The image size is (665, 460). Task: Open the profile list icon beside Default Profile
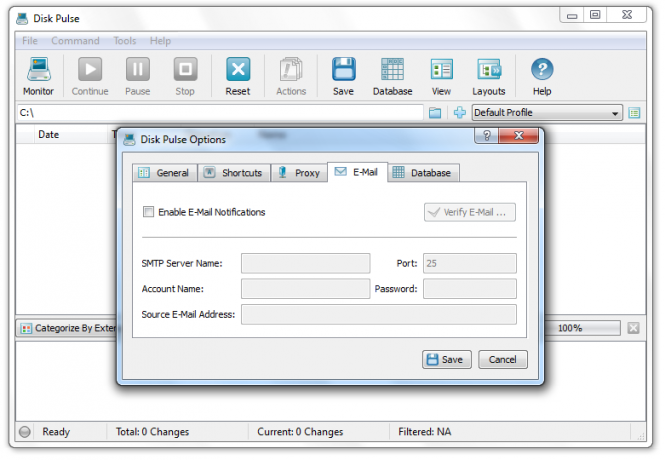click(634, 113)
